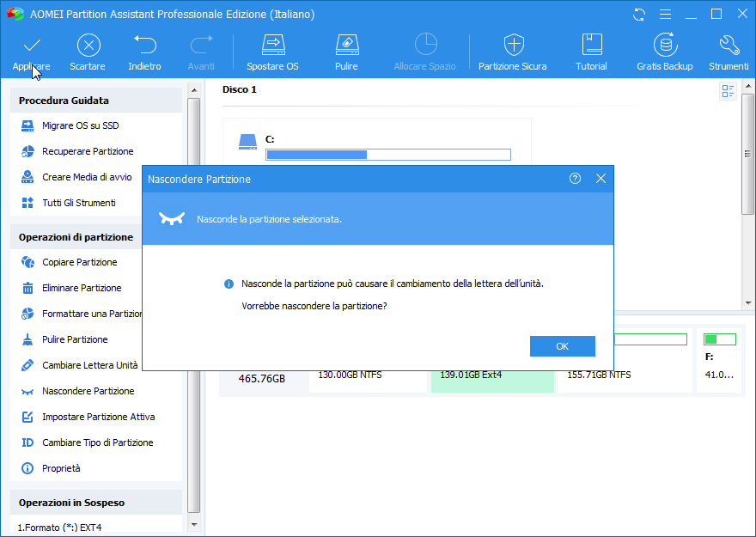
Task: Select the Pulire disk wipe tool
Action: tap(346, 45)
